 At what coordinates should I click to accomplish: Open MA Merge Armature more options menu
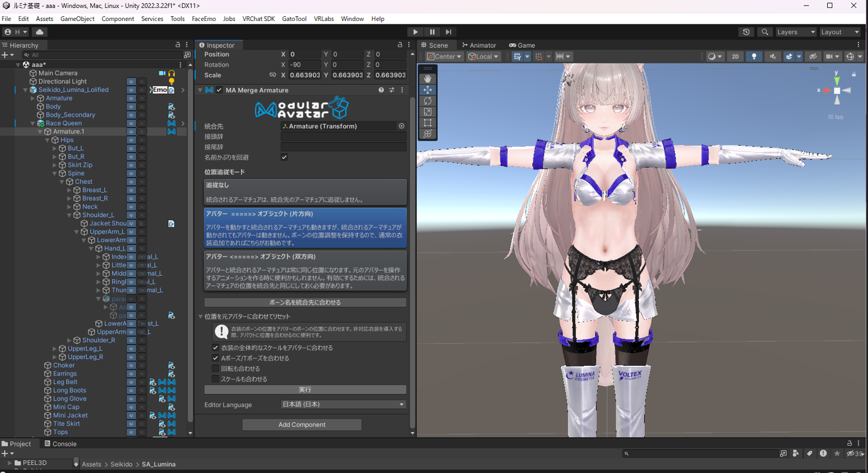[403, 90]
